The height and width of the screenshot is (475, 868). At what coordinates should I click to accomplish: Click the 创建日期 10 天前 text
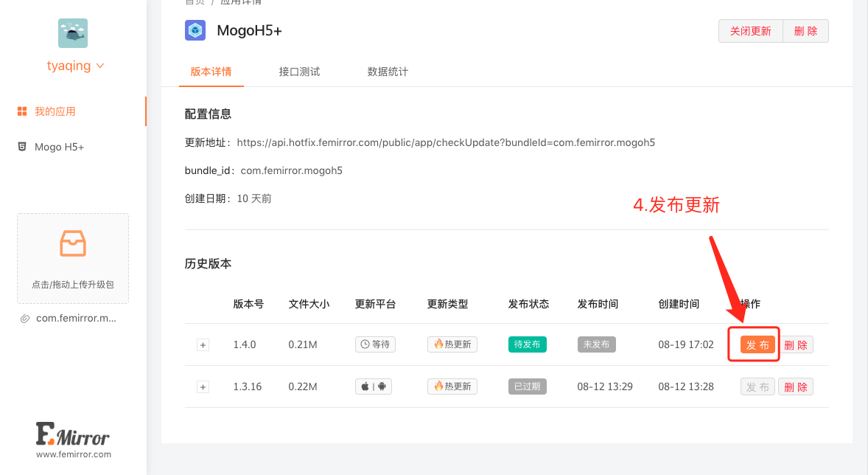(x=228, y=198)
